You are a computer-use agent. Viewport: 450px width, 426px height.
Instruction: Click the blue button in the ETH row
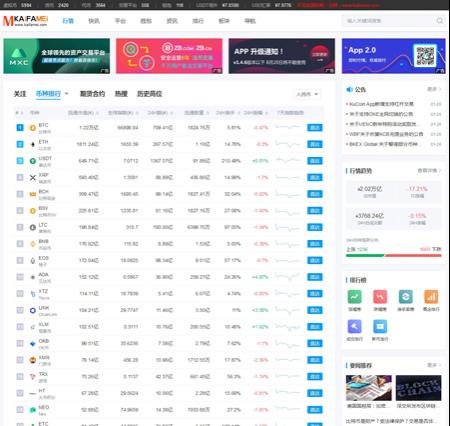pyautogui.click(x=315, y=144)
